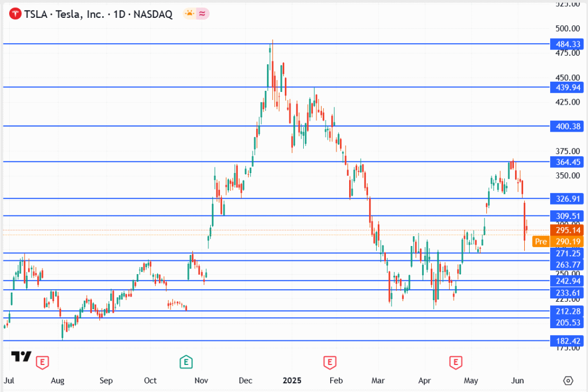Image resolution: width=588 pixels, height=392 pixels.
Task: Click the orange Pre label
Action: coord(540,241)
